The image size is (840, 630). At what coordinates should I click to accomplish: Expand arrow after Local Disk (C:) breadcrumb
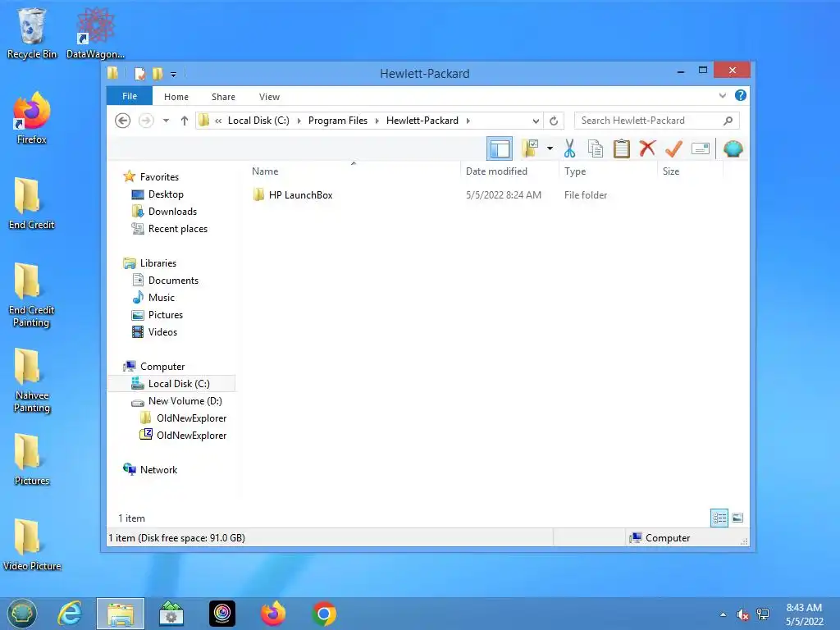(x=299, y=121)
